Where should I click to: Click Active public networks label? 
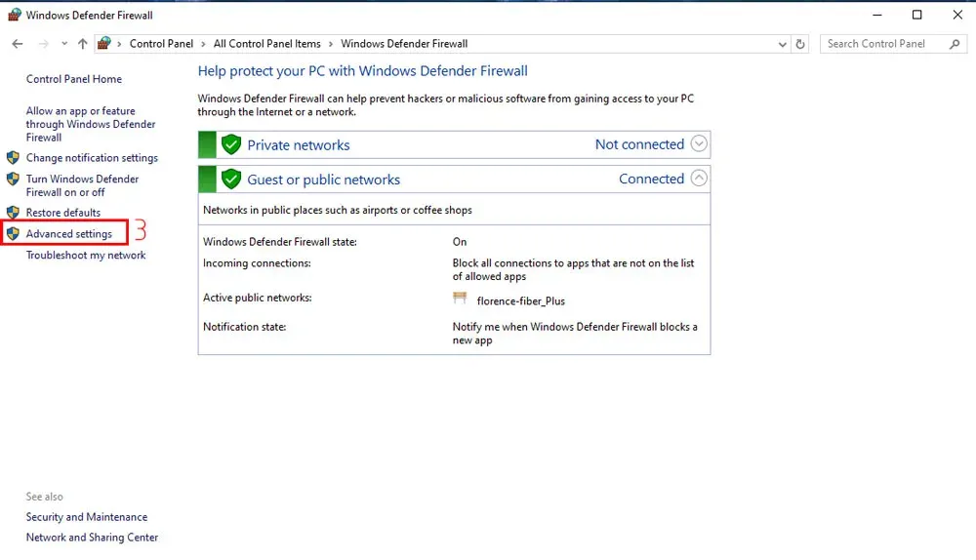point(258,298)
